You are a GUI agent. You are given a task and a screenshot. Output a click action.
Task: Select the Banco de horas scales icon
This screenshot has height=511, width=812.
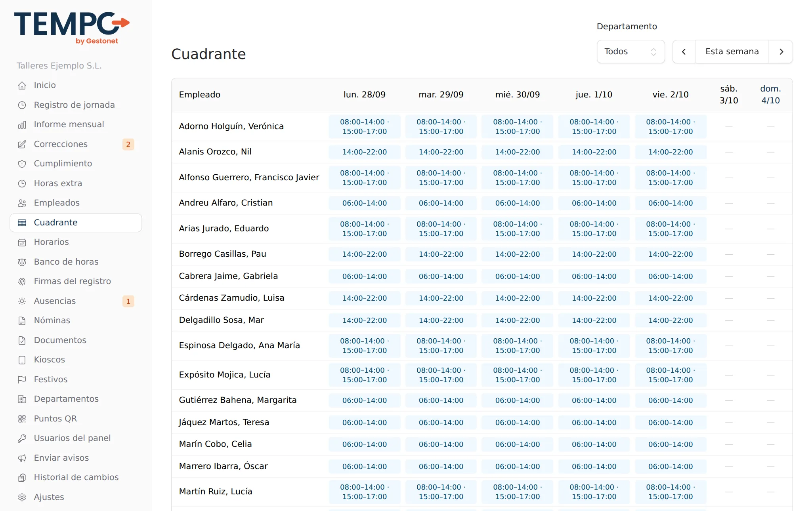pyautogui.click(x=22, y=262)
